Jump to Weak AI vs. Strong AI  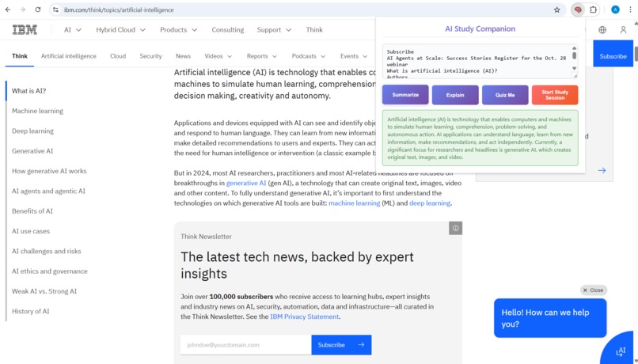44,291
